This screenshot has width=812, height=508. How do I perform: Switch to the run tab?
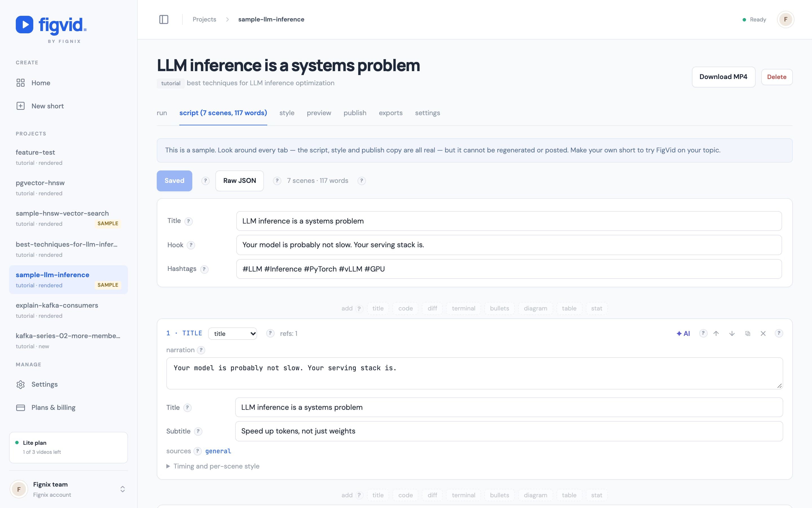162,113
